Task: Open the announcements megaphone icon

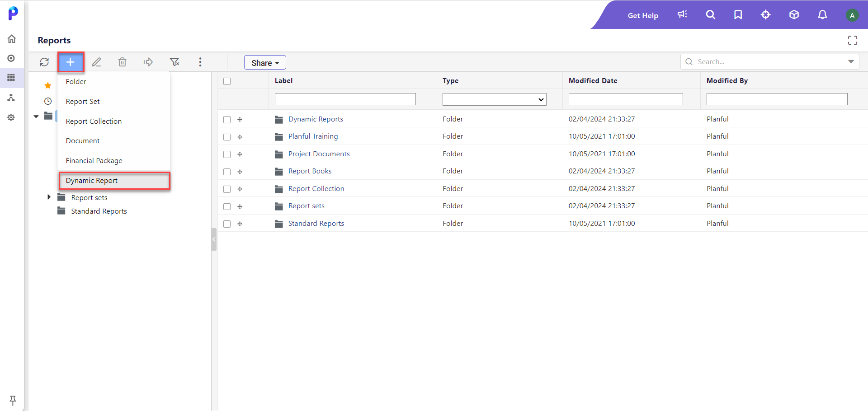Action: (x=682, y=14)
